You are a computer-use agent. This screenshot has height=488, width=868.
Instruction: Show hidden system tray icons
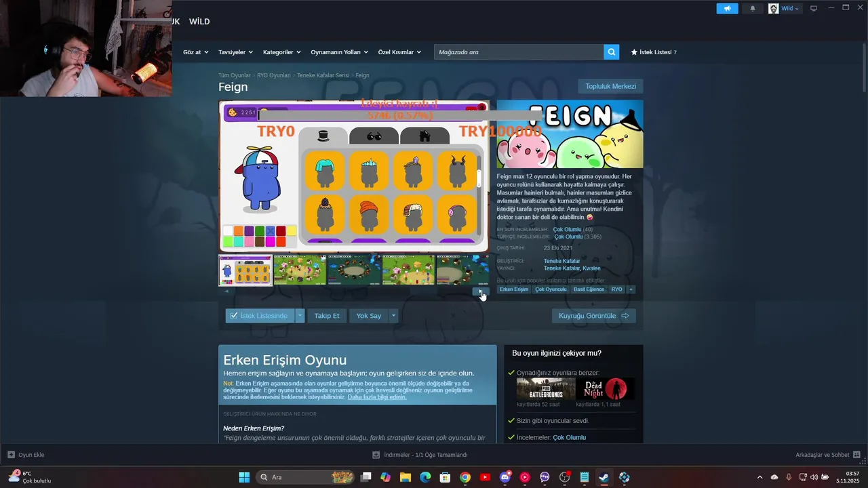pyautogui.click(x=759, y=477)
